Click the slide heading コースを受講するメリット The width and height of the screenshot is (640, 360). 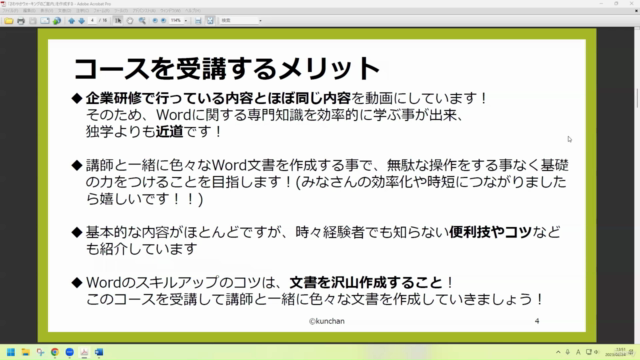tap(227, 68)
